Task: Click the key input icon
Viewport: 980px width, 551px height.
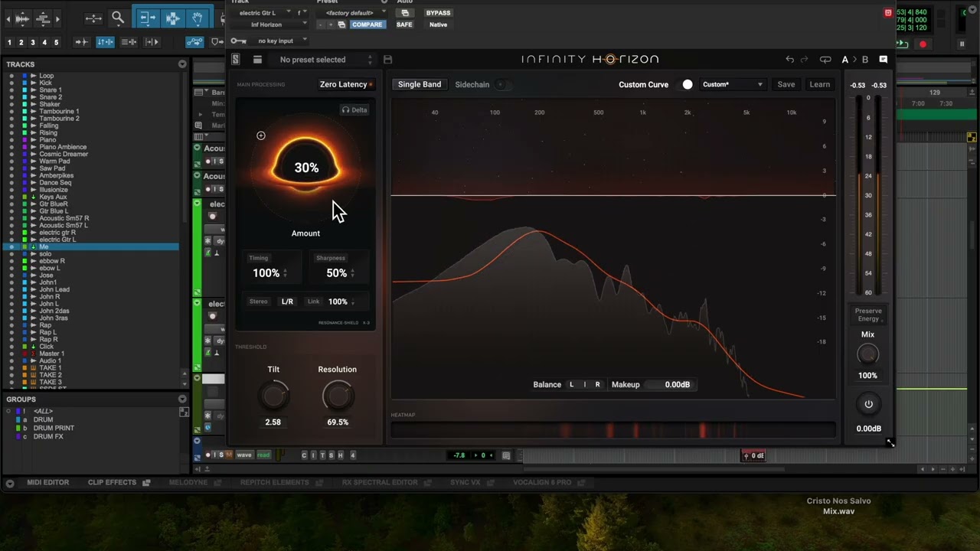Action: (x=238, y=41)
